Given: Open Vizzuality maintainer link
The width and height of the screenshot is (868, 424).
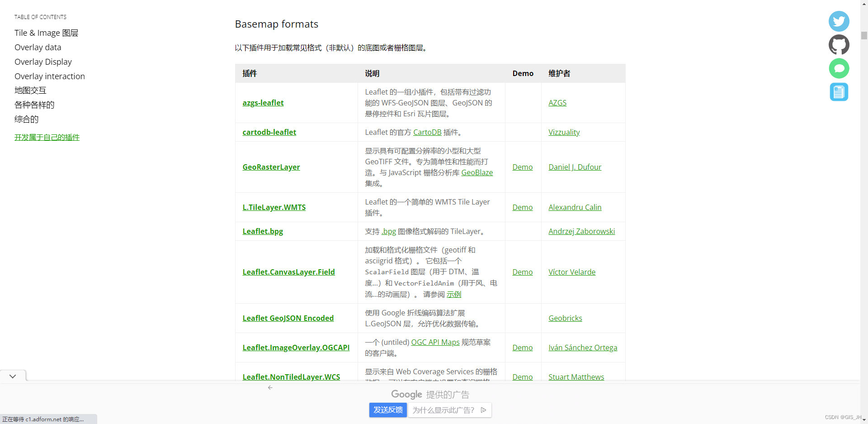Looking at the screenshot, I should [x=564, y=132].
